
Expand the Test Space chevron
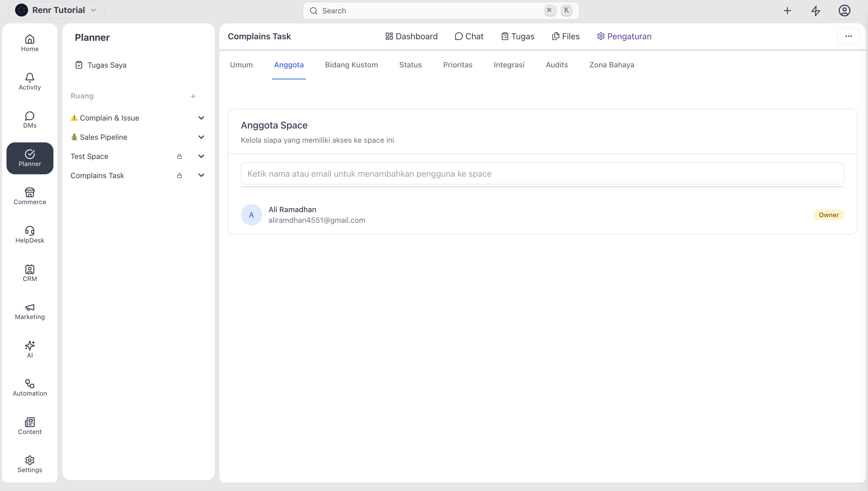point(201,156)
